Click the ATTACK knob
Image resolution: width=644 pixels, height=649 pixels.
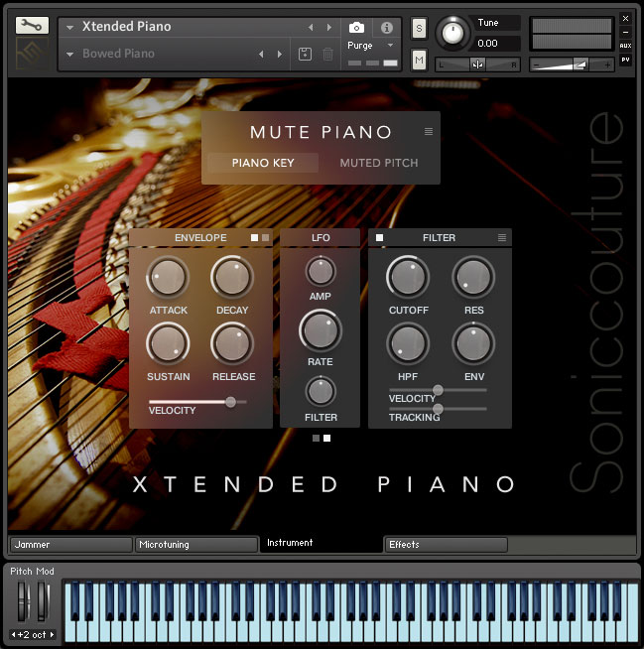click(x=168, y=277)
